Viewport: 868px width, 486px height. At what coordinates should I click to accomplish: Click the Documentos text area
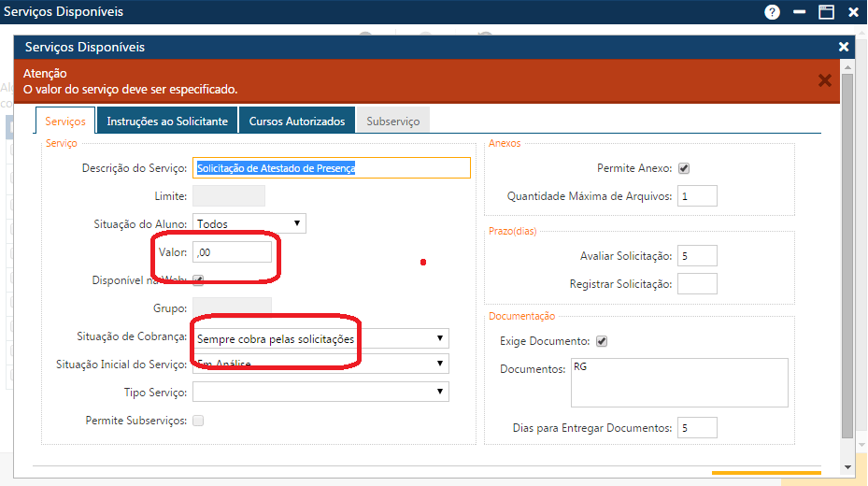pyautogui.click(x=679, y=383)
